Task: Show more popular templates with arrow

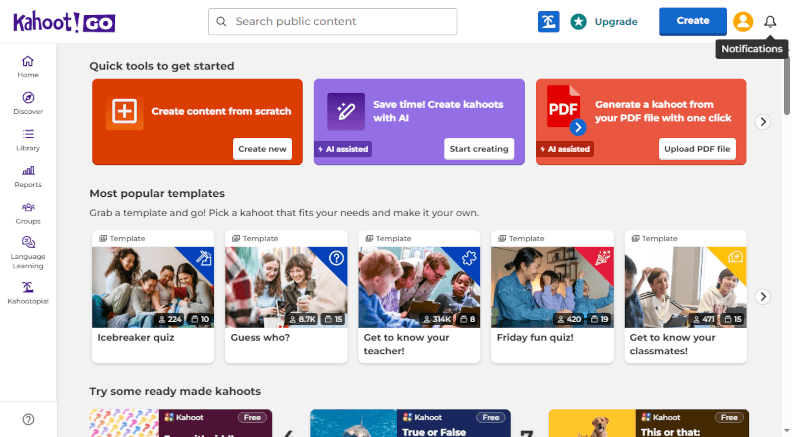Action: pyautogui.click(x=763, y=297)
